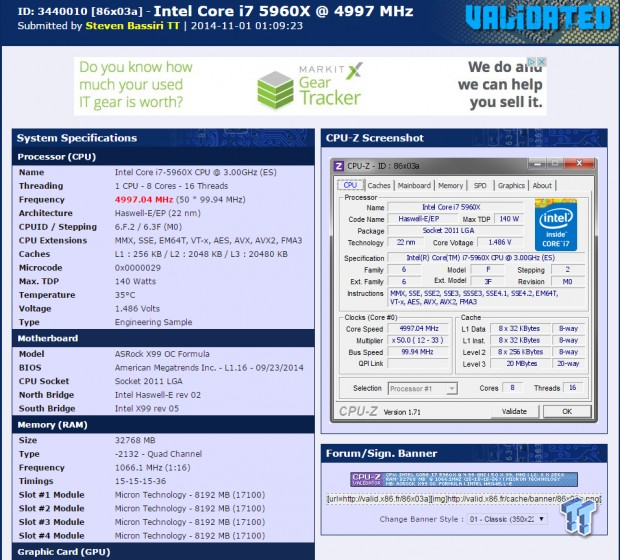Click the Specification i7-5960X field in CPU-Z
Screen dimensions: 620x560
[x=486, y=258]
